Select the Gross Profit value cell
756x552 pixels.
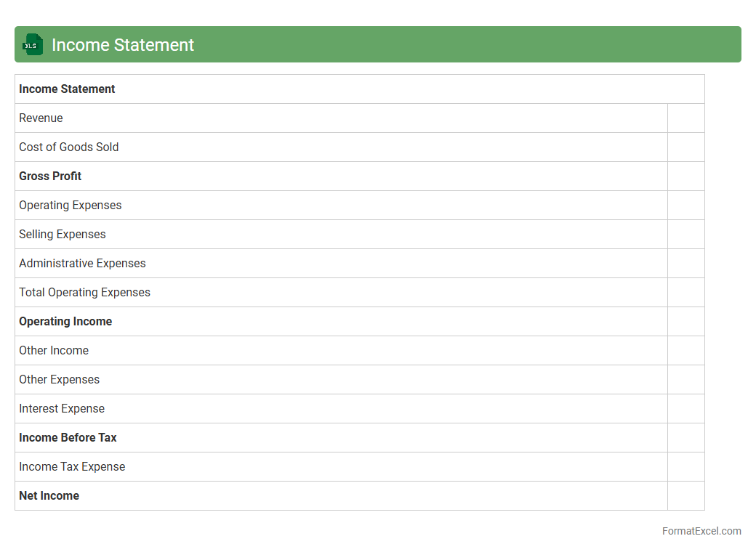685,176
